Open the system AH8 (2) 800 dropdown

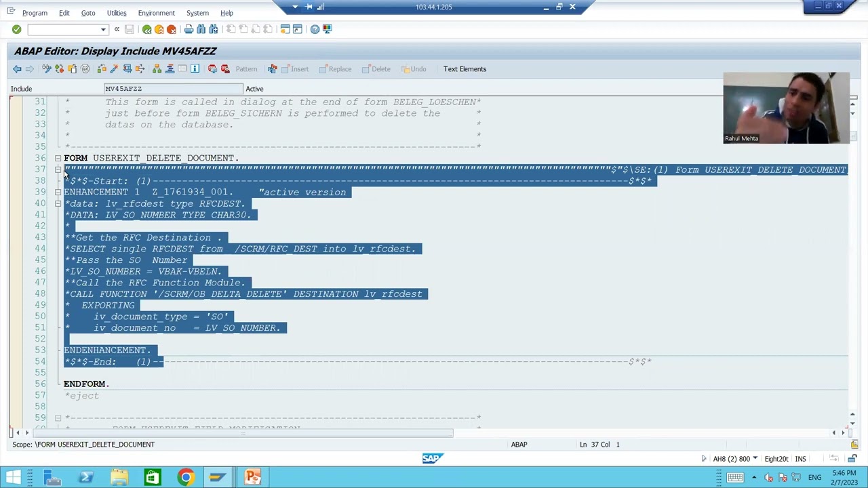point(754,459)
